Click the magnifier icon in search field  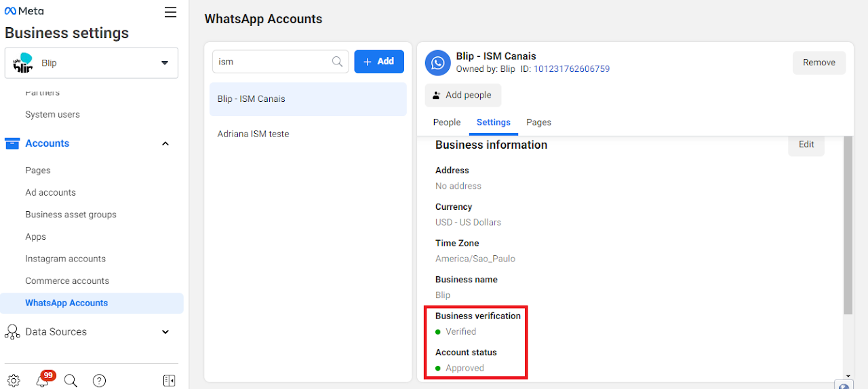point(337,62)
